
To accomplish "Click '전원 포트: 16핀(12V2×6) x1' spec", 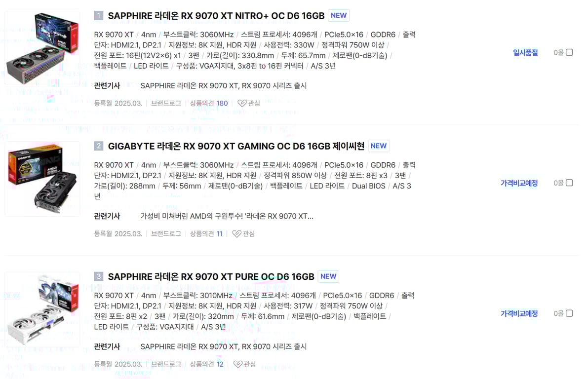I will (137, 55).
